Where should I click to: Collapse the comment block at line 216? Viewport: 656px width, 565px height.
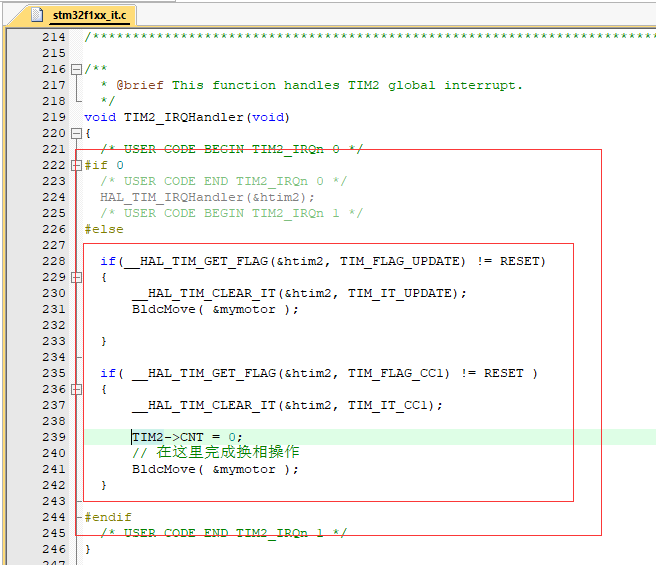point(76,69)
